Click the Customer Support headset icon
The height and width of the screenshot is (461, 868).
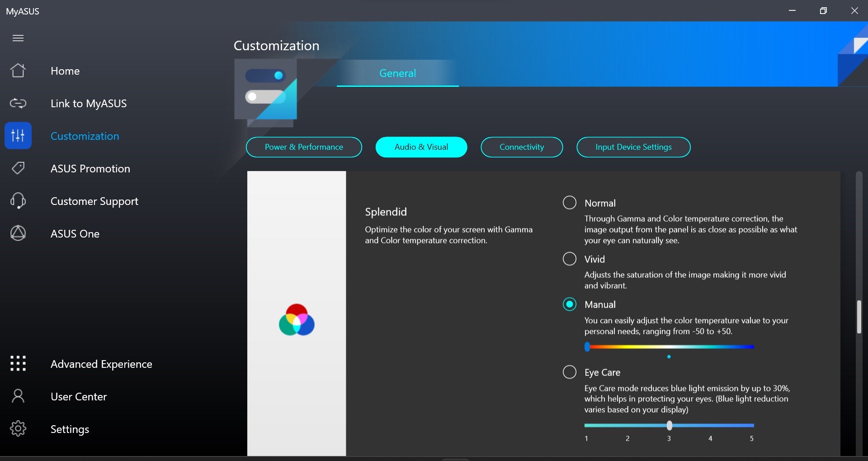click(x=18, y=201)
